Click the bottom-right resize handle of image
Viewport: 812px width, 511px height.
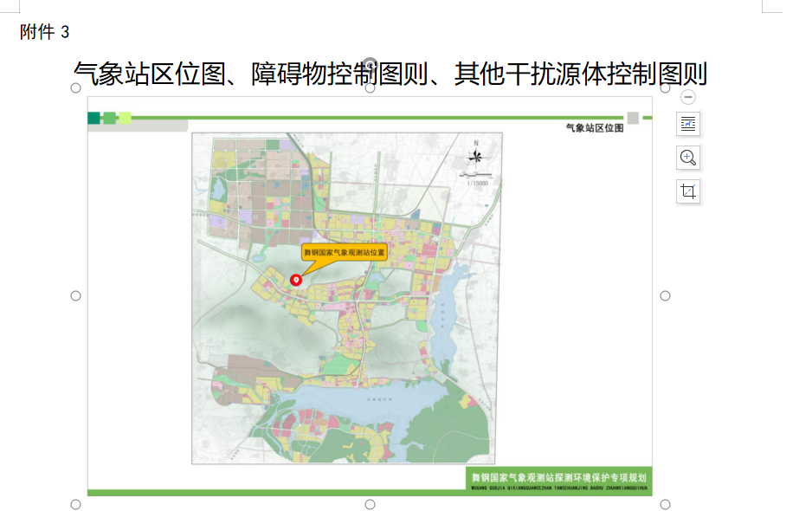[665, 504]
